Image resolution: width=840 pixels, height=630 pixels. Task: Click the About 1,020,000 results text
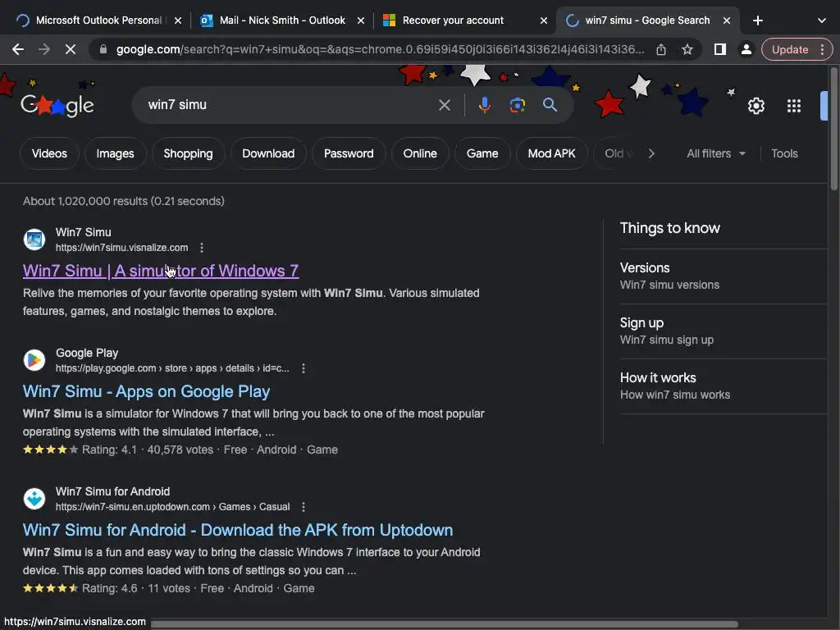point(124,201)
